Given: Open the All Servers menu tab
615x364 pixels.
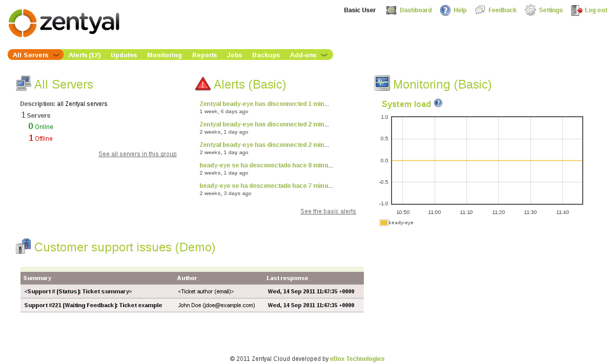Looking at the screenshot, I should pyautogui.click(x=35, y=55).
